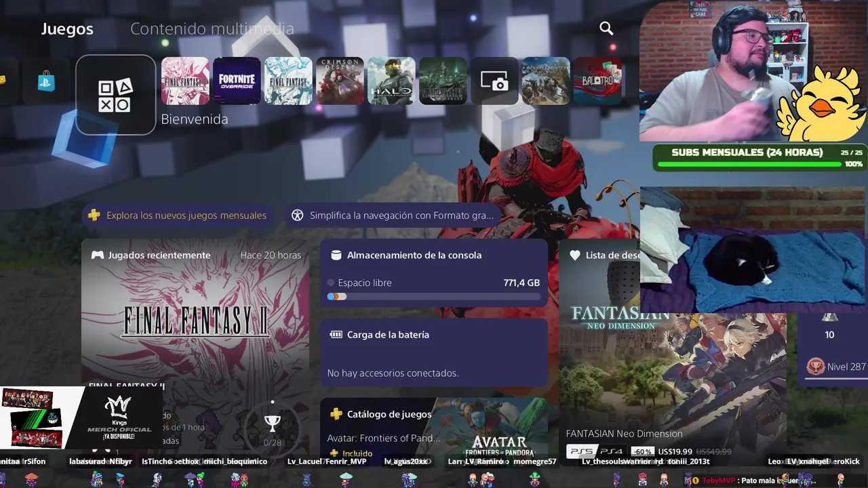868x488 pixels.
Task: Open Explora los nuevos juegos mensuales
Action: (x=179, y=216)
